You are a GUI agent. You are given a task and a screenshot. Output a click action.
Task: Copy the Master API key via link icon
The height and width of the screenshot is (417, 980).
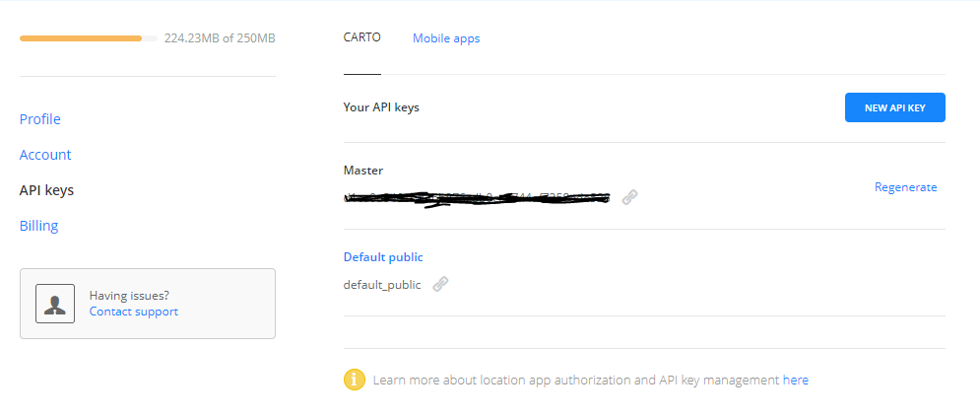coord(629,197)
